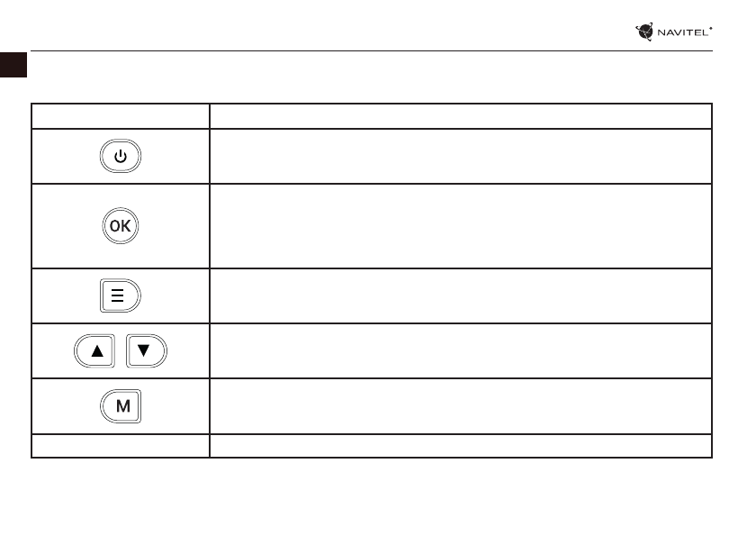Click the empty description cell beside the Power icon

point(460,157)
